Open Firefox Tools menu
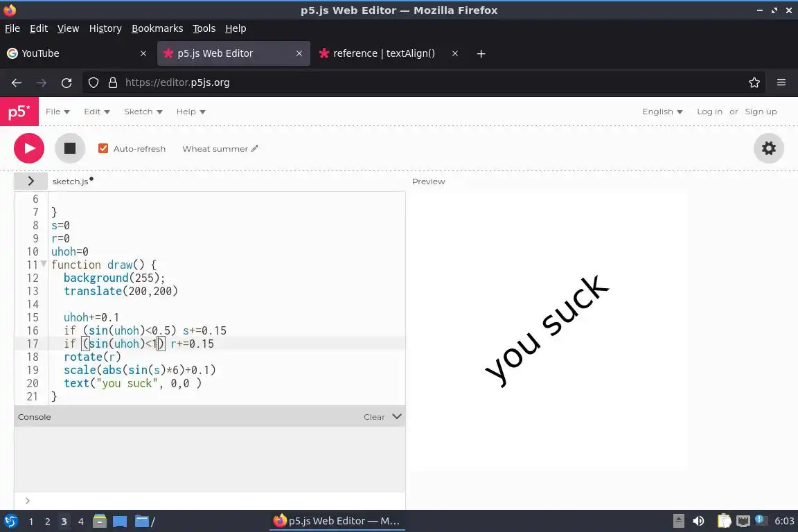This screenshot has height=532, width=798. (x=204, y=28)
